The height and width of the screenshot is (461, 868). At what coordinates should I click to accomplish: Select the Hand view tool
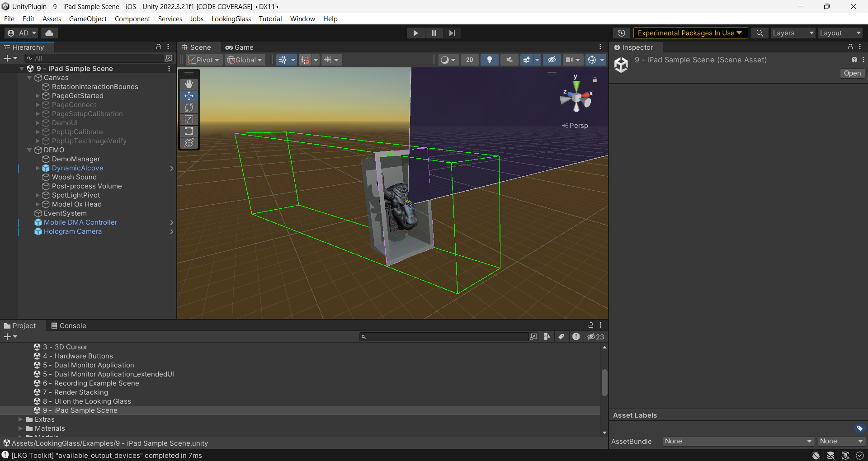tap(189, 84)
